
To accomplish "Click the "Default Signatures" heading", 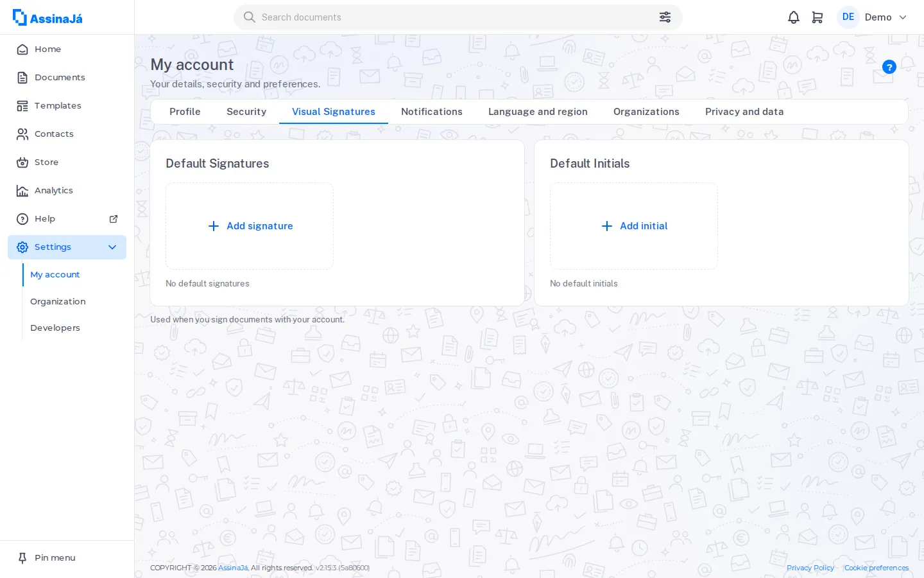I will (218, 164).
